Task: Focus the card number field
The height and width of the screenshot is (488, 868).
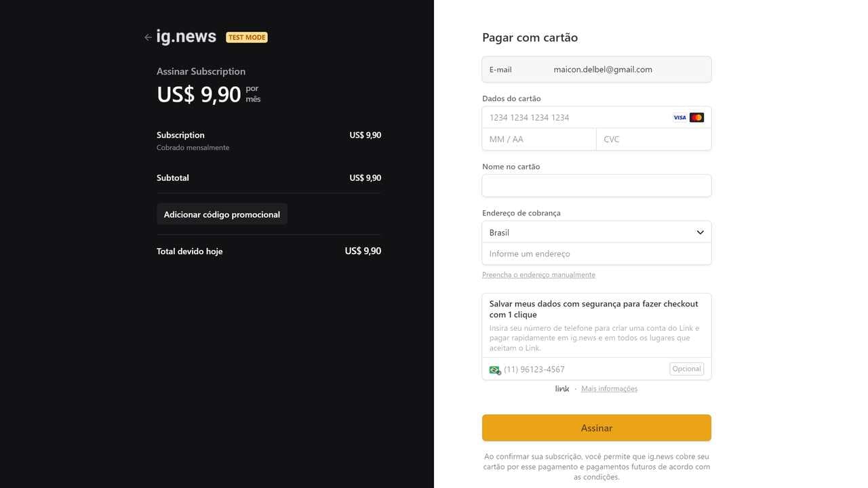Action: point(576,117)
